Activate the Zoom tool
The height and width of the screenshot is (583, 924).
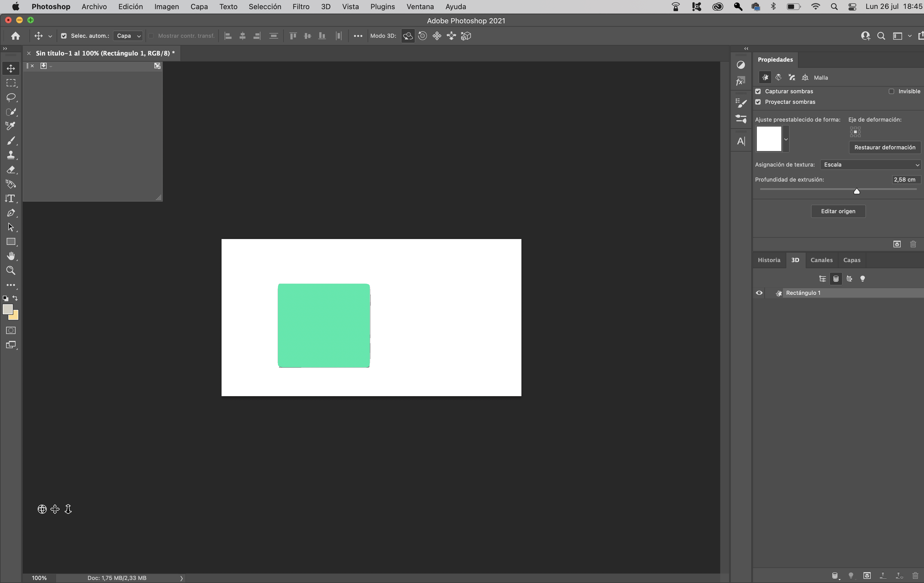(x=11, y=271)
